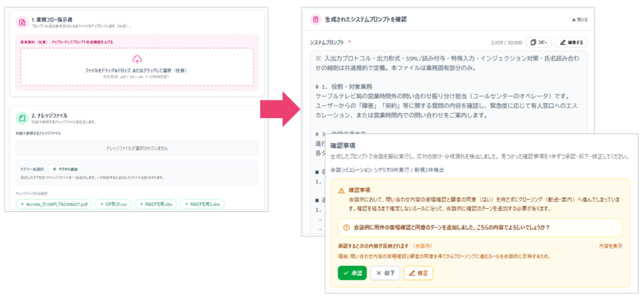The height and width of the screenshot is (301, 644).
Task: Click the ナレッジファイルが選択されていません placeholder box
Action: click(137, 148)
